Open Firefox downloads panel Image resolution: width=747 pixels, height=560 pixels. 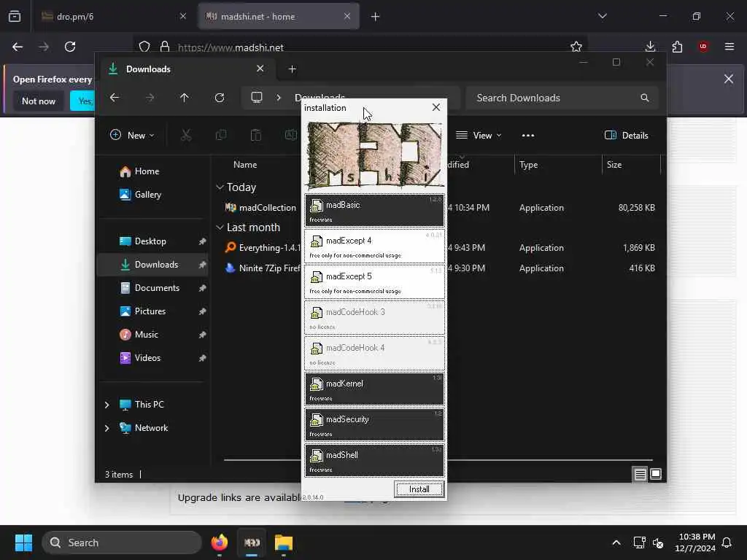point(650,47)
